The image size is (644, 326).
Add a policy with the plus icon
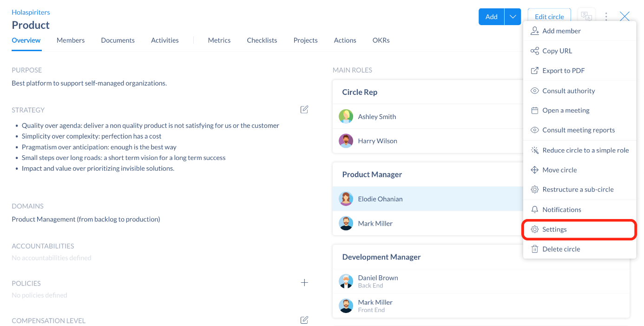[x=304, y=283]
